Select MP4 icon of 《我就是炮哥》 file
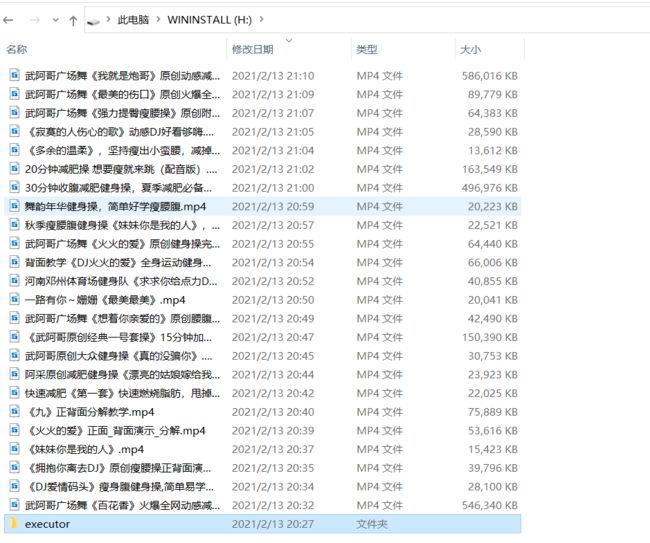Screen dimensions: 650x543 point(15,75)
